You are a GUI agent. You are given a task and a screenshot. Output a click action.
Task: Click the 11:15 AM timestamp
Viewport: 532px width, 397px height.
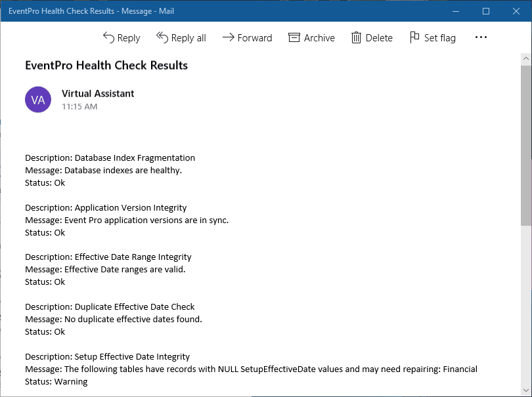click(x=79, y=107)
